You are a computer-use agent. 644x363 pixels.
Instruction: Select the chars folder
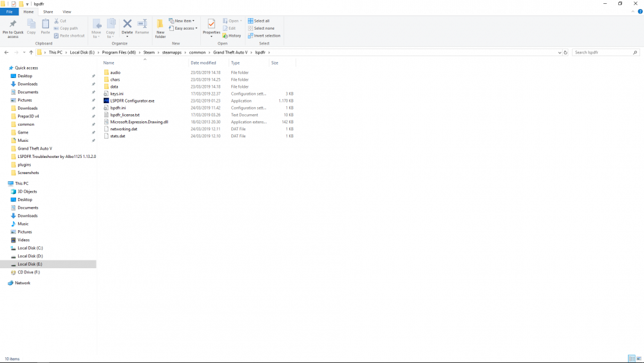[115, 79]
